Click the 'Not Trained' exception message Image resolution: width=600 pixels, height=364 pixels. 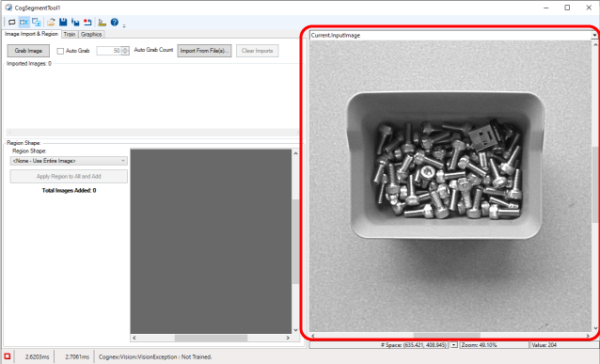click(x=155, y=356)
